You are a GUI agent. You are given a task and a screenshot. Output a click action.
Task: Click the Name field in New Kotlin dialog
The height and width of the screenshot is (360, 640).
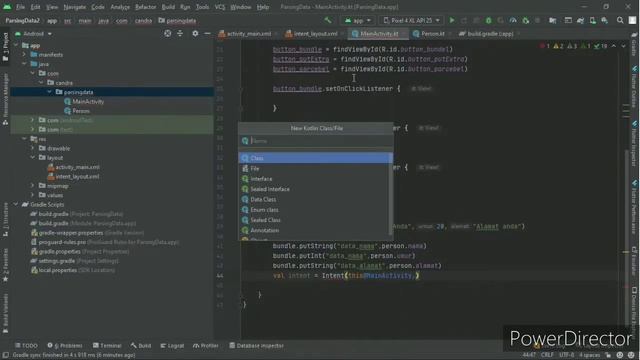point(316,141)
